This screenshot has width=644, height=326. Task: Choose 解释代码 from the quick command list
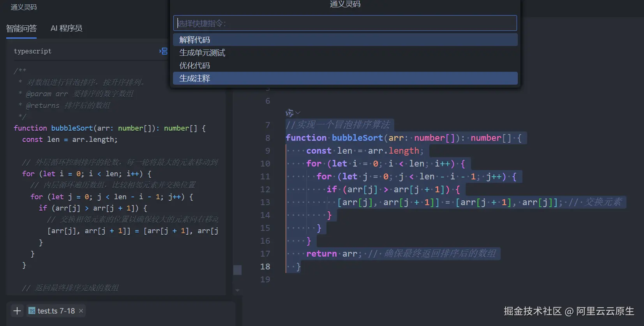pos(345,40)
